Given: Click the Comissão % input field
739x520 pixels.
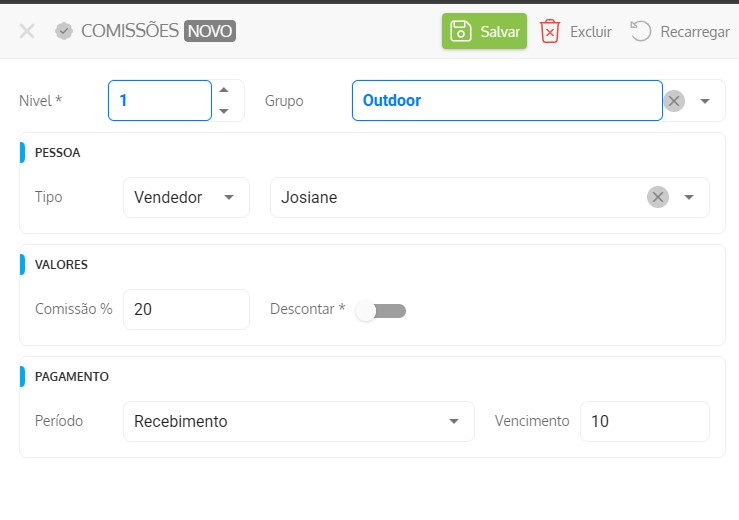Looking at the screenshot, I should tap(186, 310).
